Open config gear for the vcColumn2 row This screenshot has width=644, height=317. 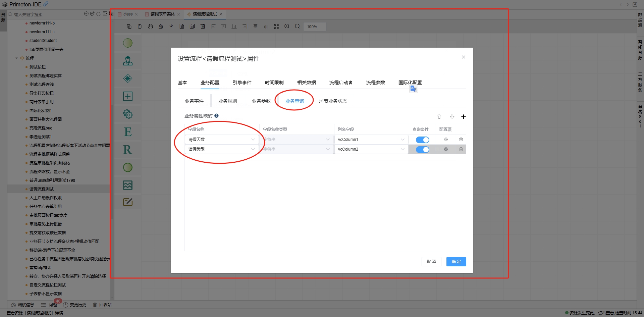[446, 149]
